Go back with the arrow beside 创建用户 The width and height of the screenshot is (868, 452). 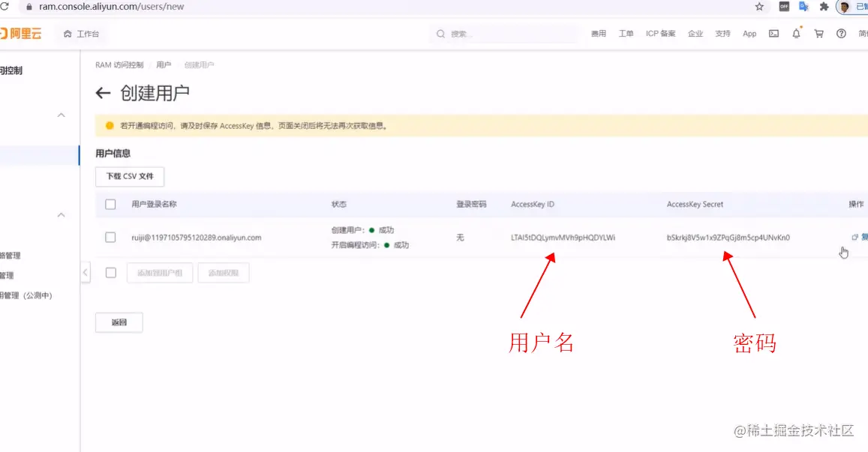(103, 93)
